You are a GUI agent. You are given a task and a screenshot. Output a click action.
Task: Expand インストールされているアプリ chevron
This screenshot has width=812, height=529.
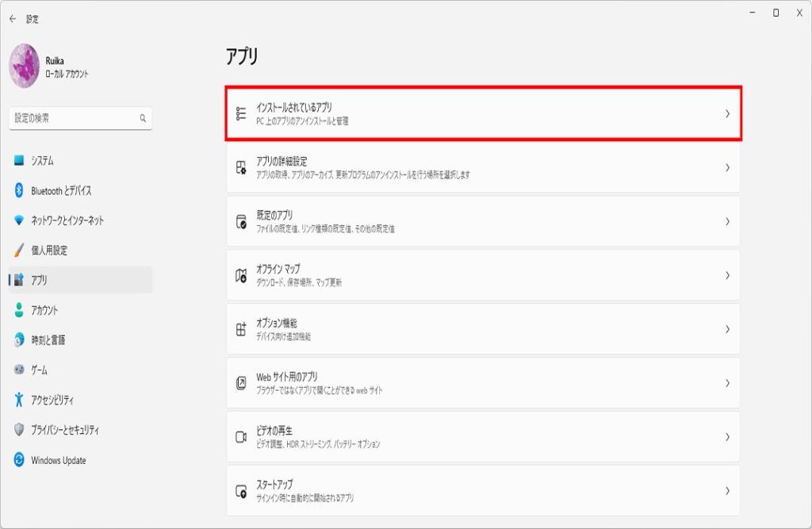pos(727,113)
